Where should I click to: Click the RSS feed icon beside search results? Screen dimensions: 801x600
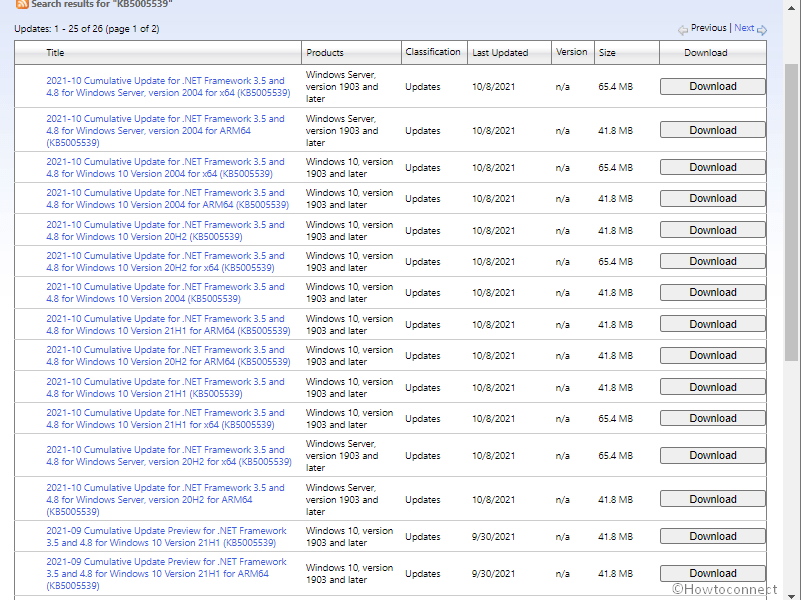pos(21,5)
